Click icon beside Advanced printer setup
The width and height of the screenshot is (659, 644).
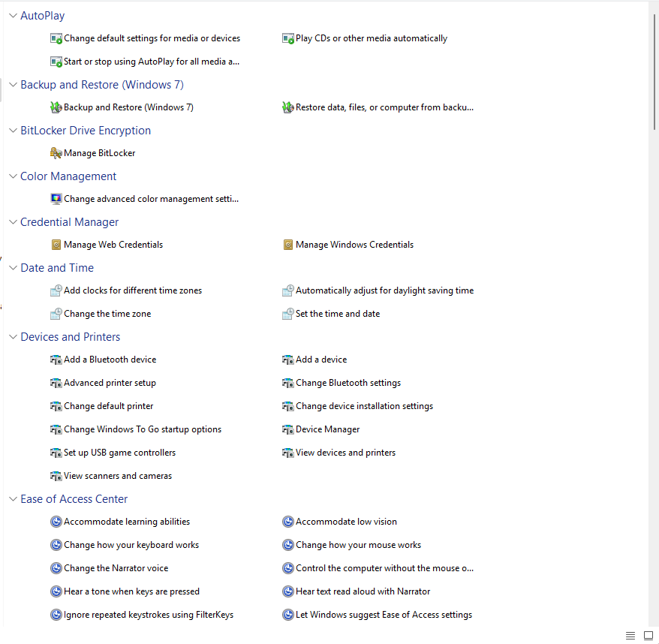tap(56, 383)
